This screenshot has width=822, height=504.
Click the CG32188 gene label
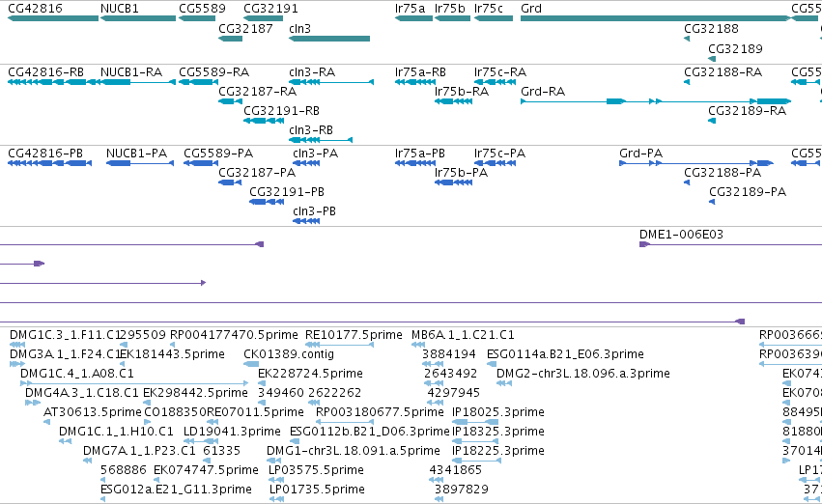click(711, 28)
